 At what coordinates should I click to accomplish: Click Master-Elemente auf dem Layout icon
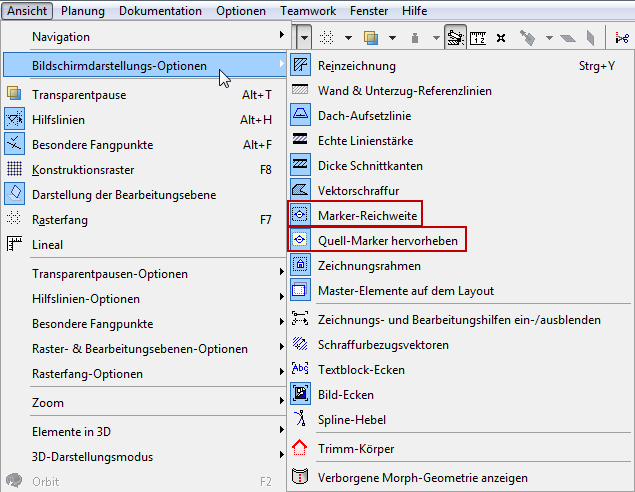tap(300, 290)
